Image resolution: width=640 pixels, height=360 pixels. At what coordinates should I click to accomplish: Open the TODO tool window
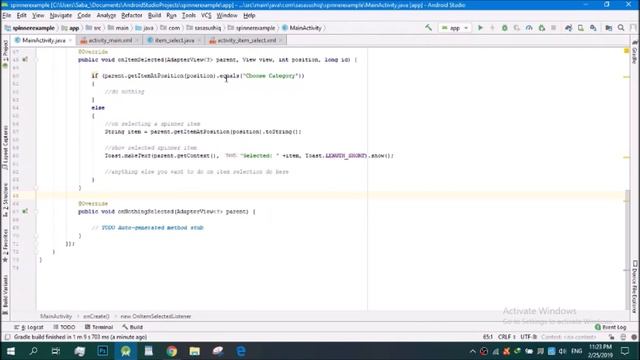point(64,327)
